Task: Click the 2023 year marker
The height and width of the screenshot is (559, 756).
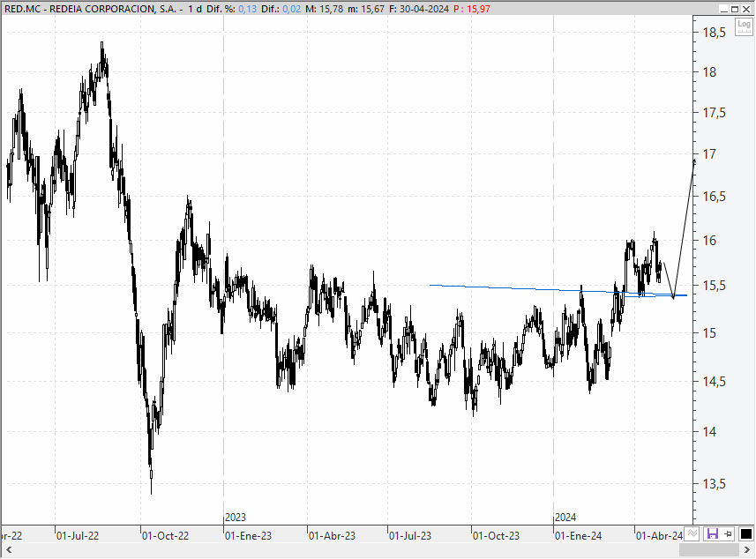Action: pos(236,518)
